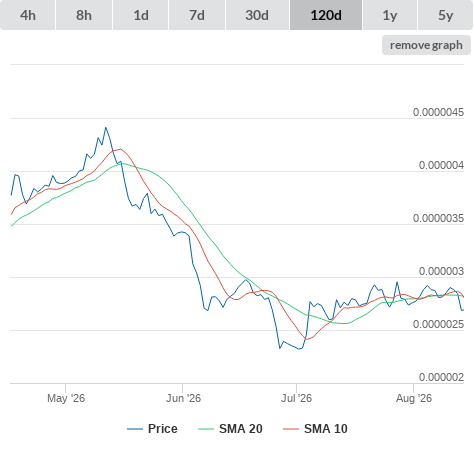Click the Jun '26 axis label
The width and height of the screenshot is (474, 455).
tap(183, 398)
